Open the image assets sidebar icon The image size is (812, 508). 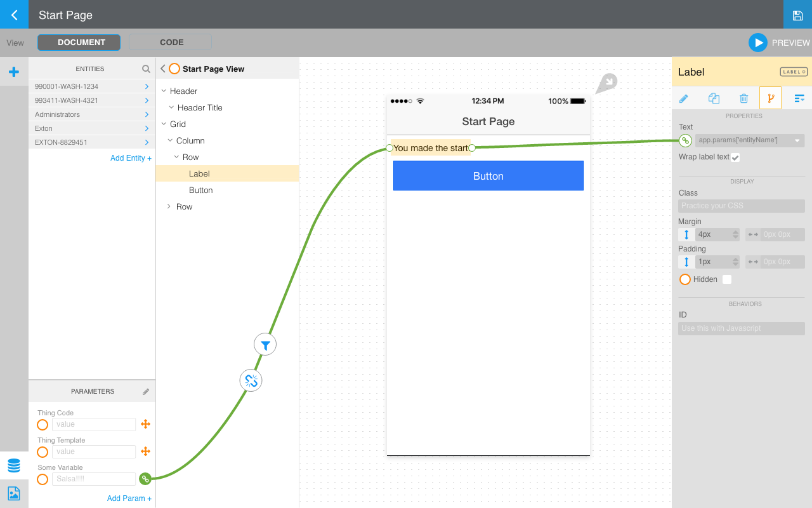pyautogui.click(x=14, y=493)
